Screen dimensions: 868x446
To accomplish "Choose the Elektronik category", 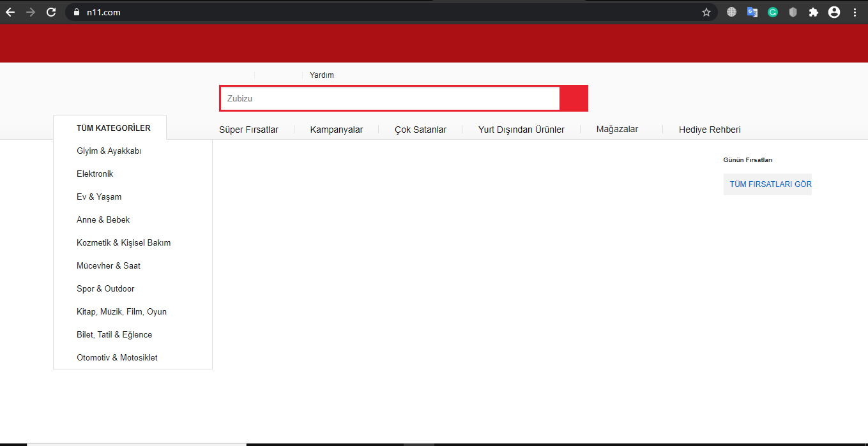I will 95,174.
